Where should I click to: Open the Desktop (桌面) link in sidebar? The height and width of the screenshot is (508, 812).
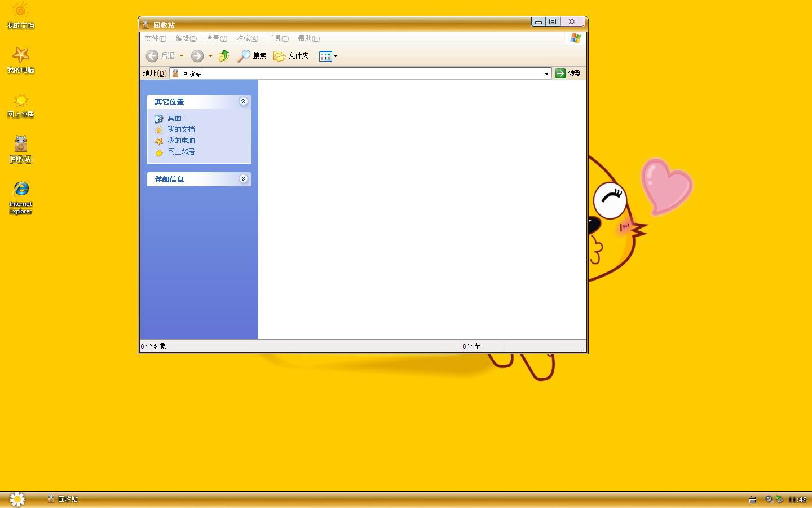(174, 118)
